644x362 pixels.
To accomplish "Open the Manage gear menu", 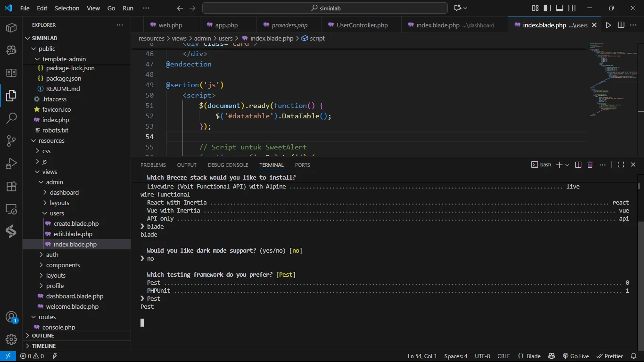I will click(11, 339).
